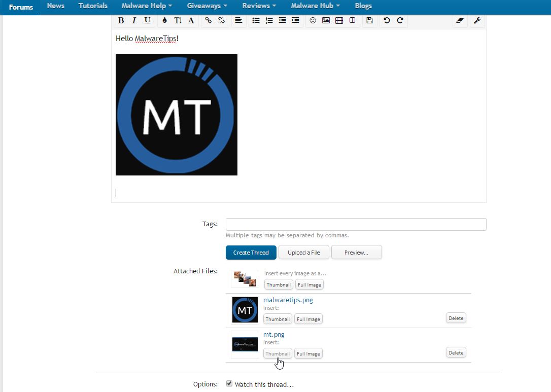Toggle BB code mode wrench icon

tap(477, 20)
